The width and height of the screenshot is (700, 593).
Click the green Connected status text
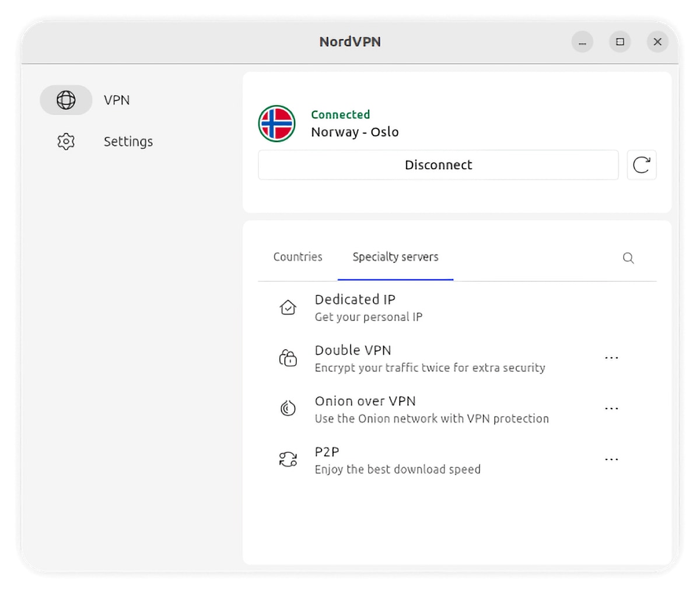(x=341, y=114)
